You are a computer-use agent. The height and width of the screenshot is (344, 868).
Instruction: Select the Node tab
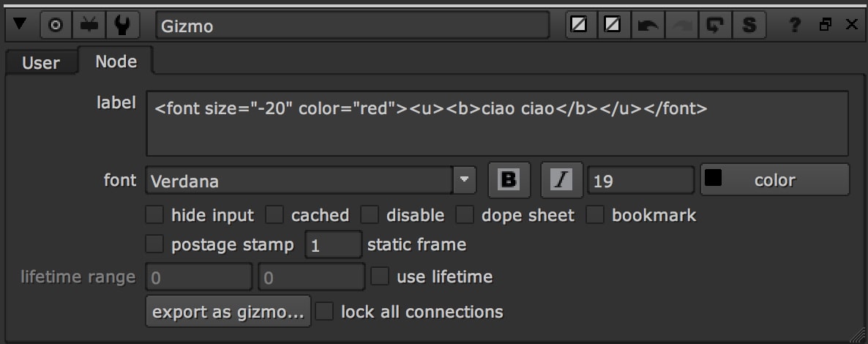[x=116, y=61]
